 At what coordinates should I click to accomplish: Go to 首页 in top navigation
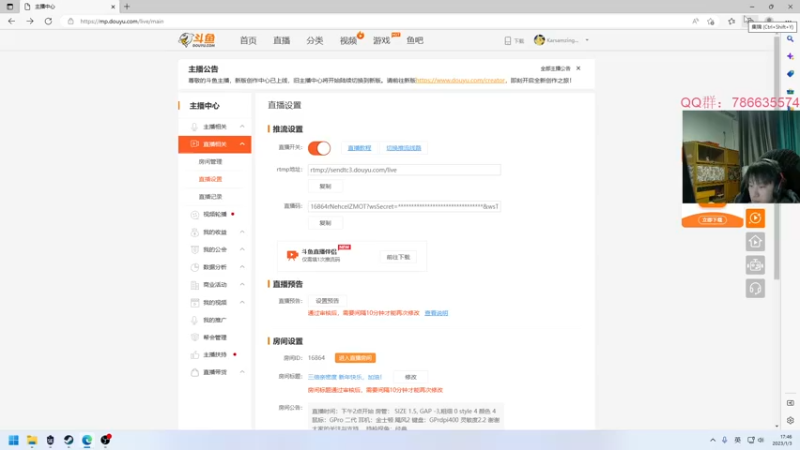click(248, 40)
